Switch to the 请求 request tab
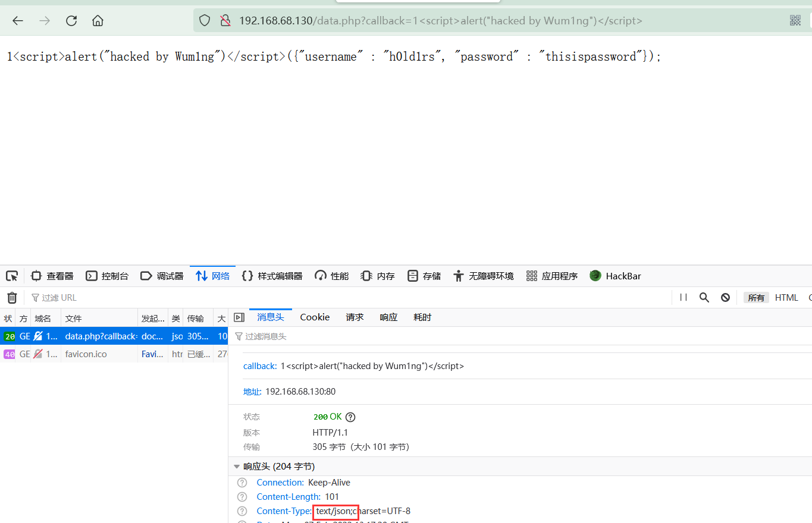 click(x=355, y=317)
